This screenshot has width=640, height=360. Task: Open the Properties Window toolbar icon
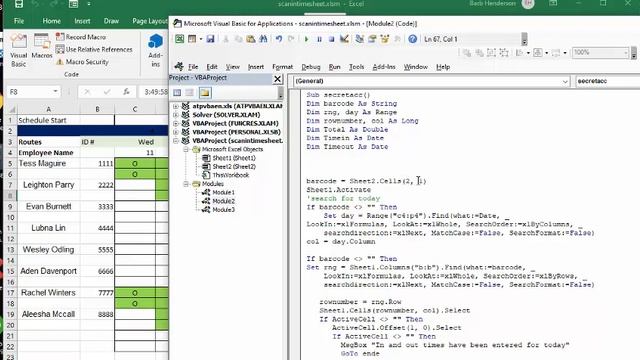(372, 39)
